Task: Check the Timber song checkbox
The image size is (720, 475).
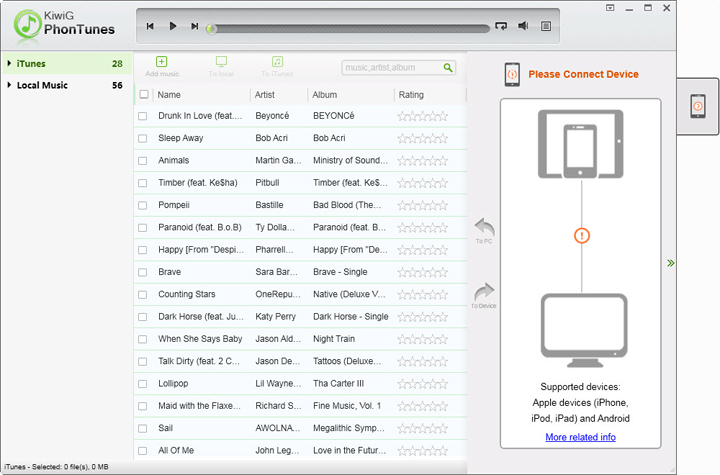Action: pyautogui.click(x=143, y=183)
